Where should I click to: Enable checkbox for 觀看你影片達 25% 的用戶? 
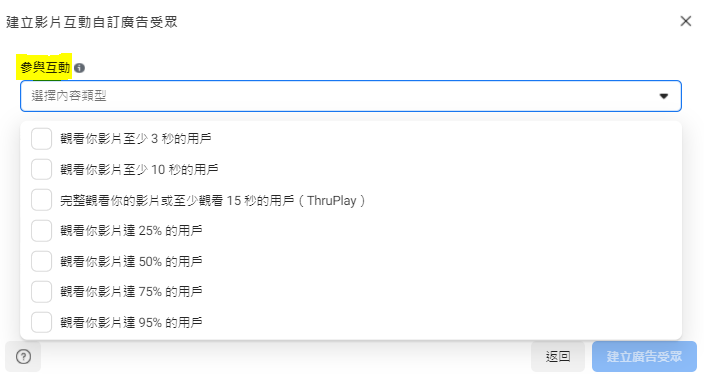click(x=41, y=231)
